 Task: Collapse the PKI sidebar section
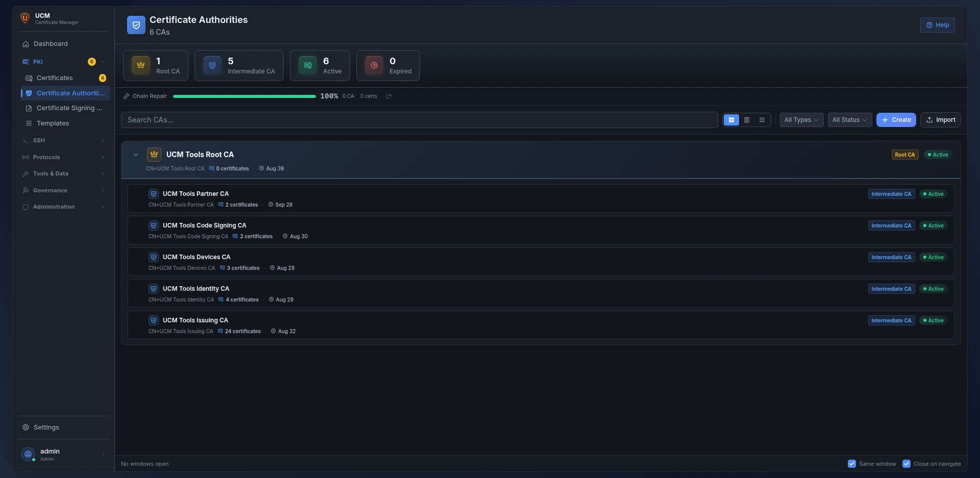coord(103,62)
